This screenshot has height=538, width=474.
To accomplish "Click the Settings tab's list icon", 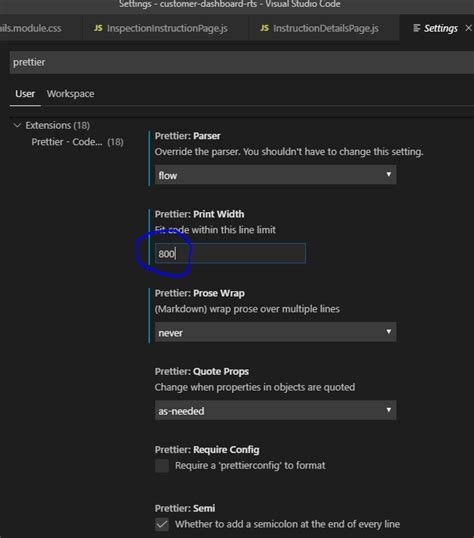I will (416, 28).
